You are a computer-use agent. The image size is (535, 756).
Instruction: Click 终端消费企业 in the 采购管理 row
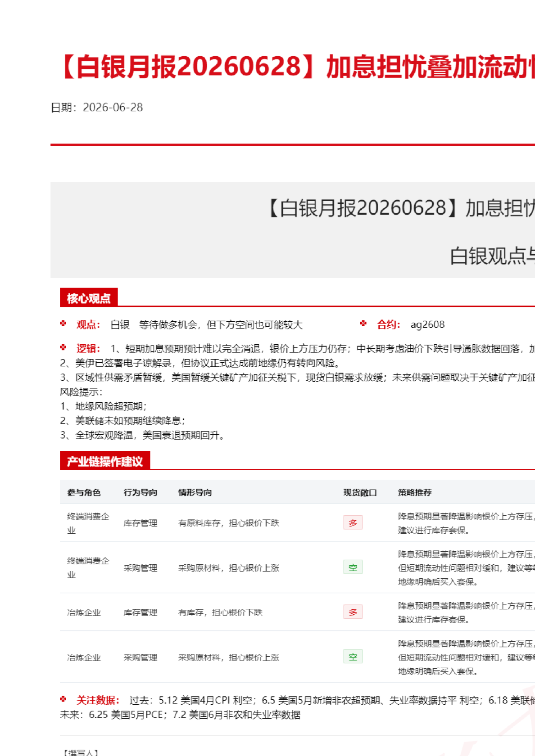pyautogui.click(x=88, y=567)
